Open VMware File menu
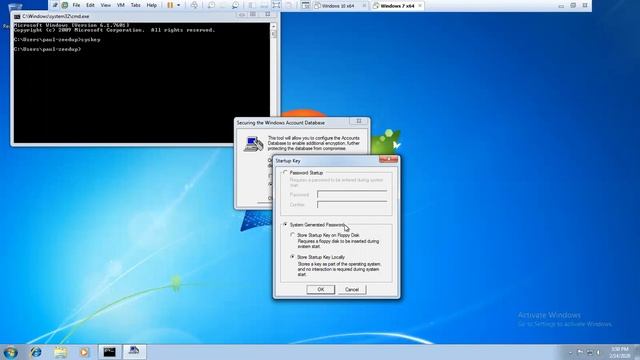Screen dimensions: 640x360 pos(76,5)
